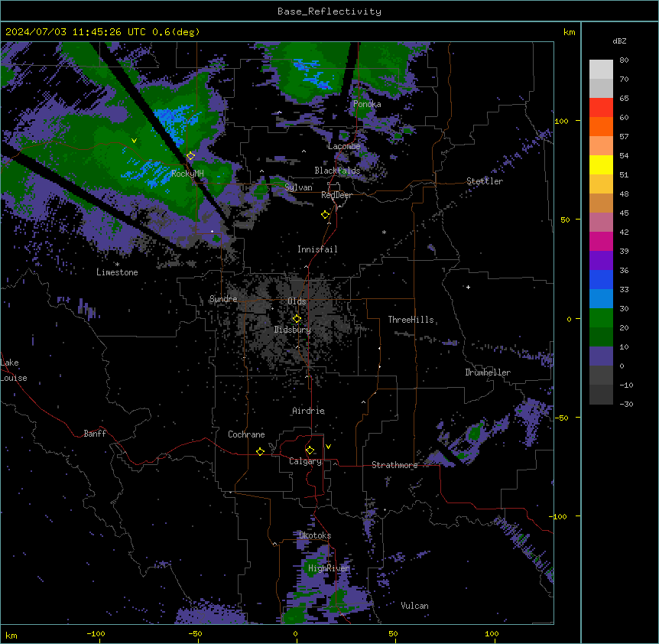Viewport: 659px width, 644px height.
Task: Click the Lacombe city label
Action: point(344,146)
